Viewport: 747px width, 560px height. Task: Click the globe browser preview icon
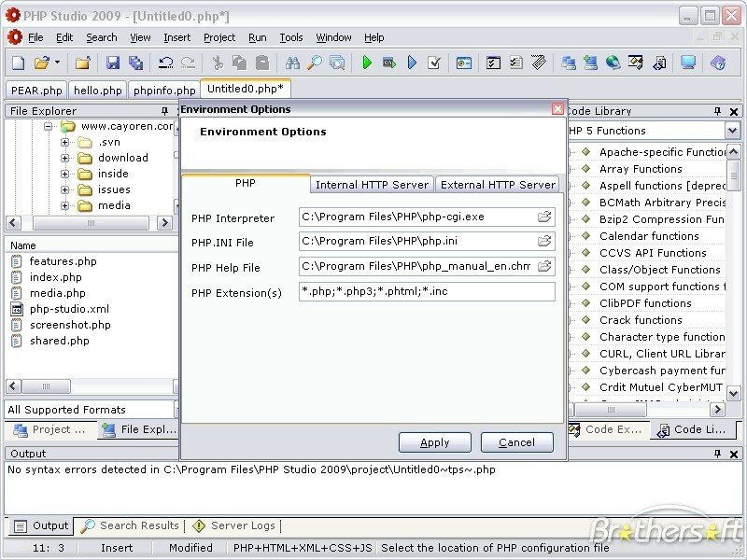coord(613,62)
